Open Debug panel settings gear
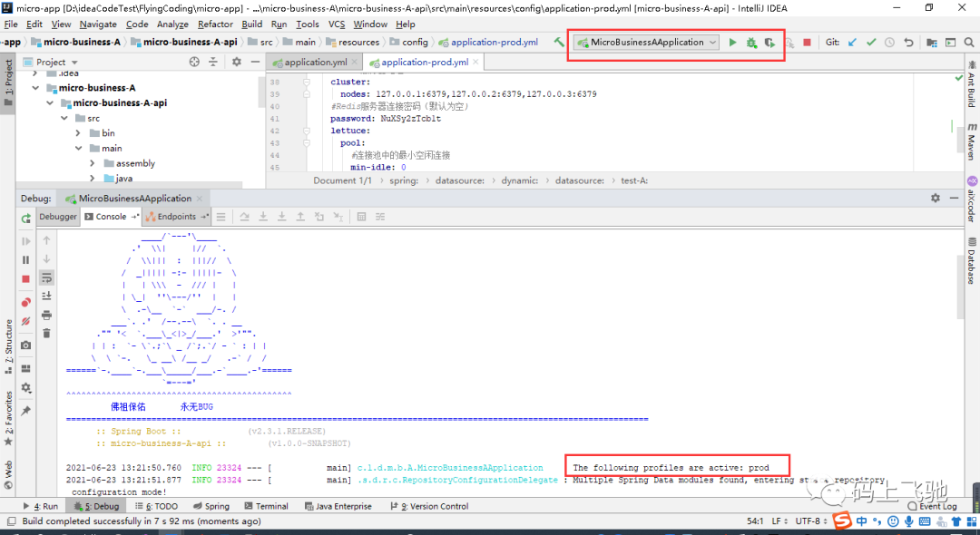The width and height of the screenshot is (980, 535). pos(935,198)
